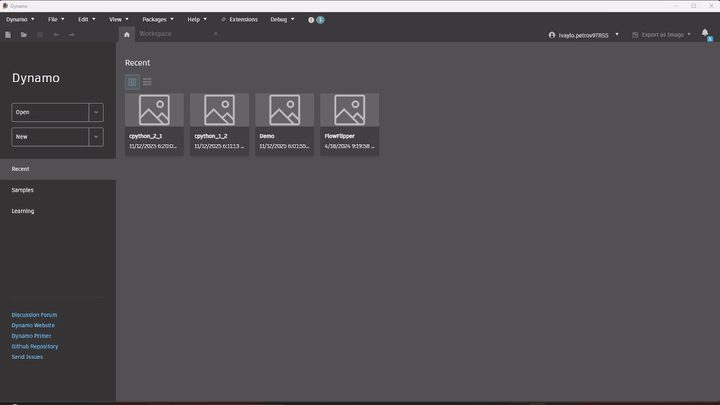Viewport: 720px width, 405px height.
Task: Click the user account avatar icon
Action: coord(552,35)
